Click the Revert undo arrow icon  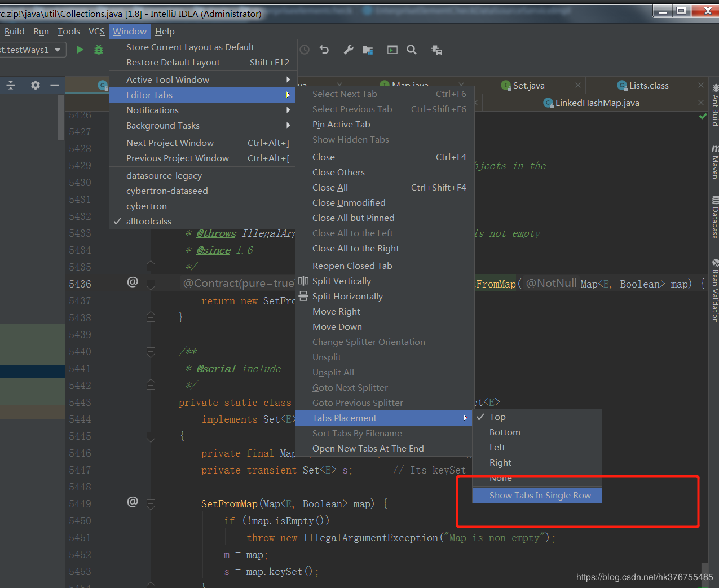tap(324, 50)
